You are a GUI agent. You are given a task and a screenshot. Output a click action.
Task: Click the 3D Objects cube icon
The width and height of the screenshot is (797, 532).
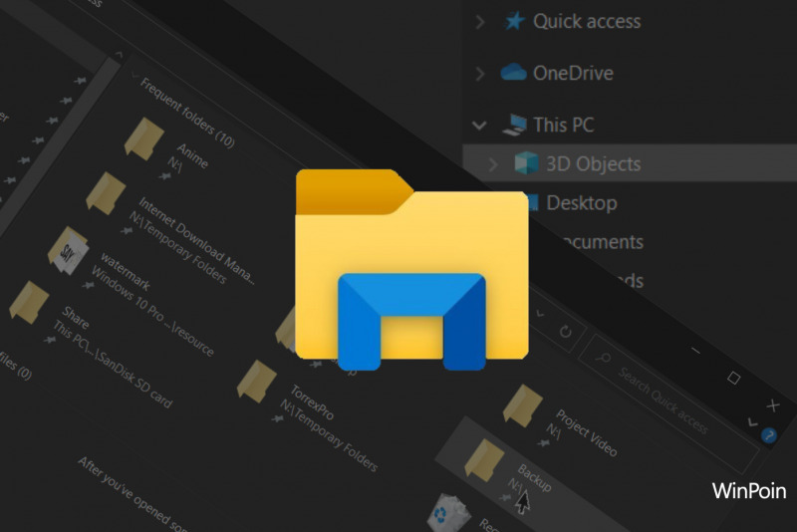[x=526, y=162]
